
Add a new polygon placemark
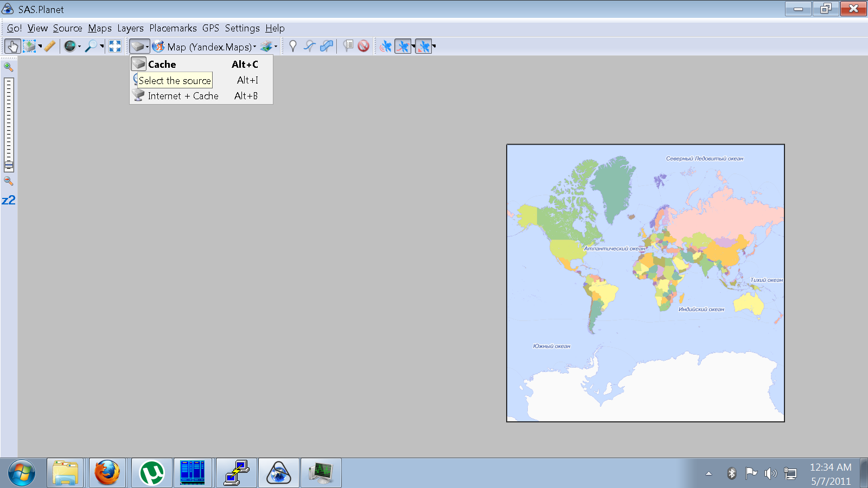click(x=327, y=47)
